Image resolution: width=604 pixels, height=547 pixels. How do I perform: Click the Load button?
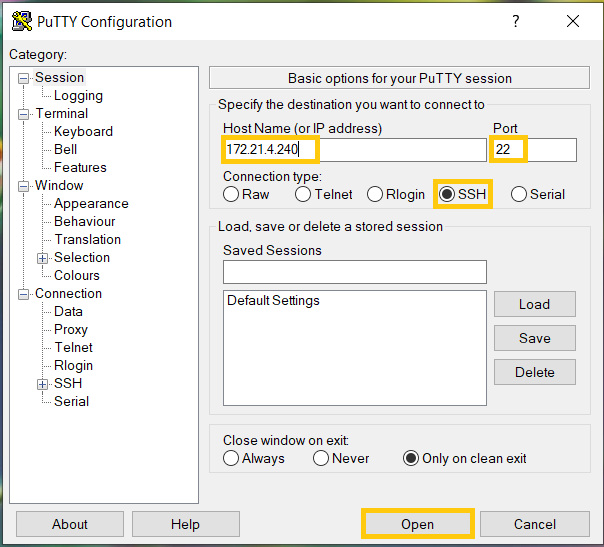pyautogui.click(x=534, y=304)
